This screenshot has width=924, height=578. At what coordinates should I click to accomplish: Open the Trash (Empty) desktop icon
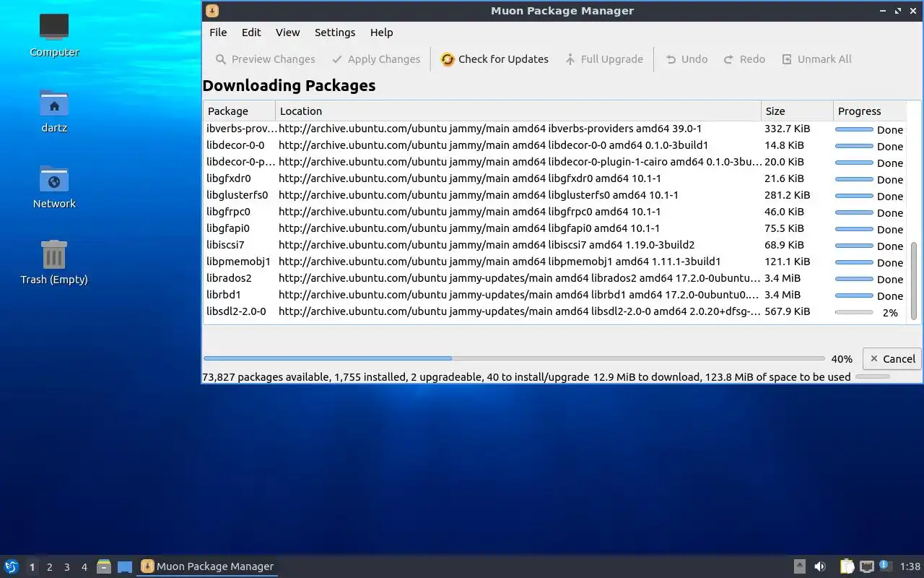(x=54, y=262)
